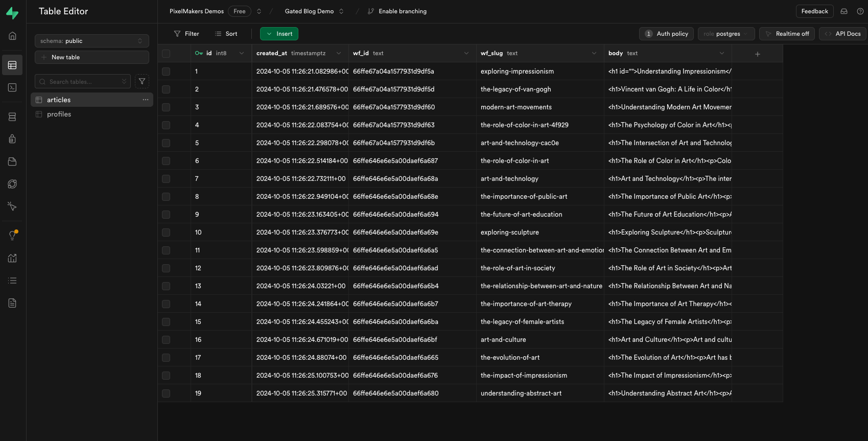Open the API Docs document sidebar icon
This screenshot has height=441, width=868.
12,303
